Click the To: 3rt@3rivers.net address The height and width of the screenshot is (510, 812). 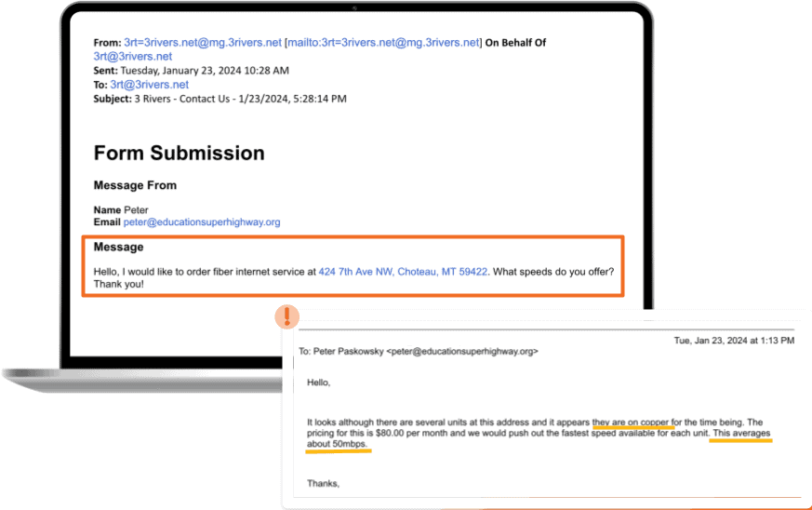[149, 85]
